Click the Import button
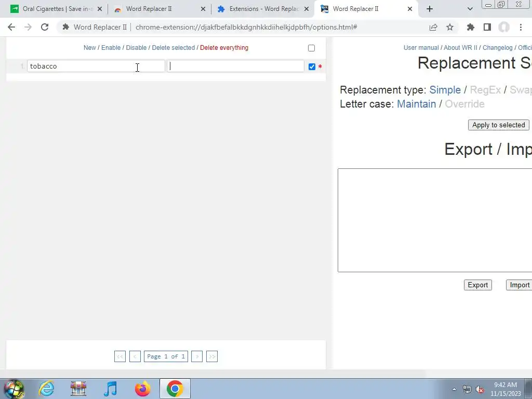The width and height of the screenshot is (532, 399). [519, 285]
